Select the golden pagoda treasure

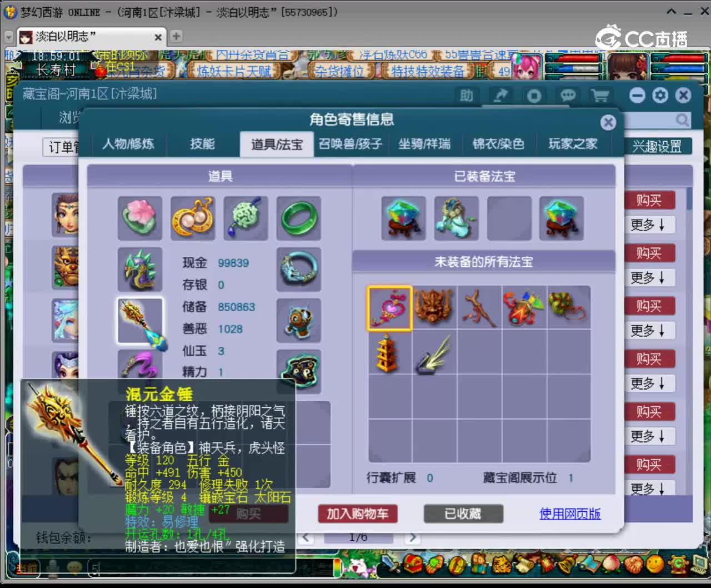point(389,352)
